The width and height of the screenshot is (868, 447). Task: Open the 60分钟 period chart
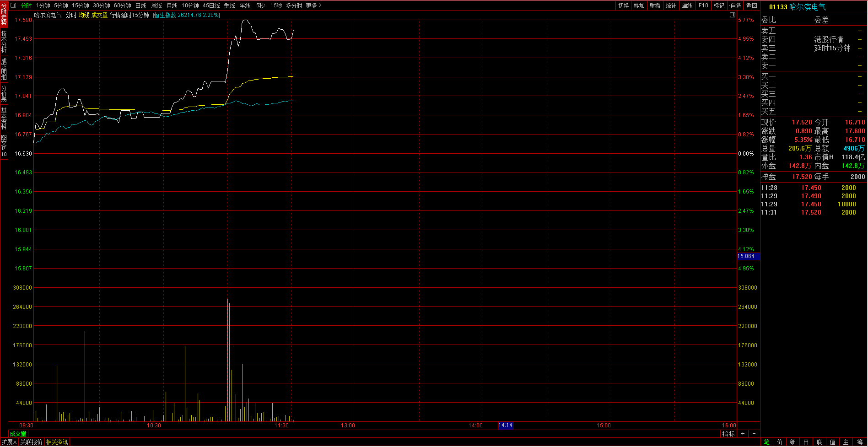(123, 5)
